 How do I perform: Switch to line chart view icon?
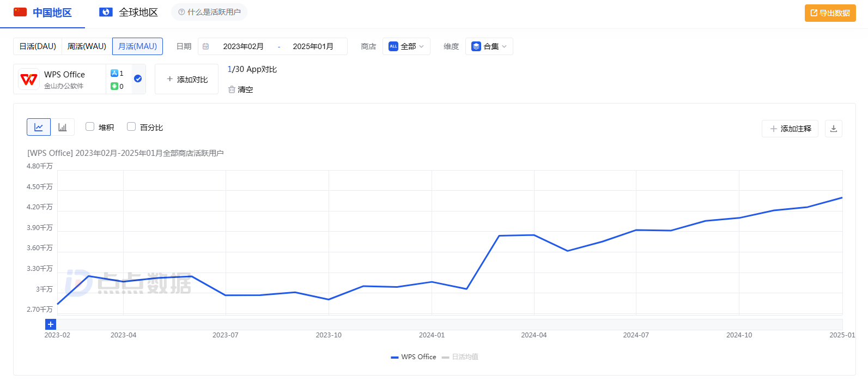39,127
